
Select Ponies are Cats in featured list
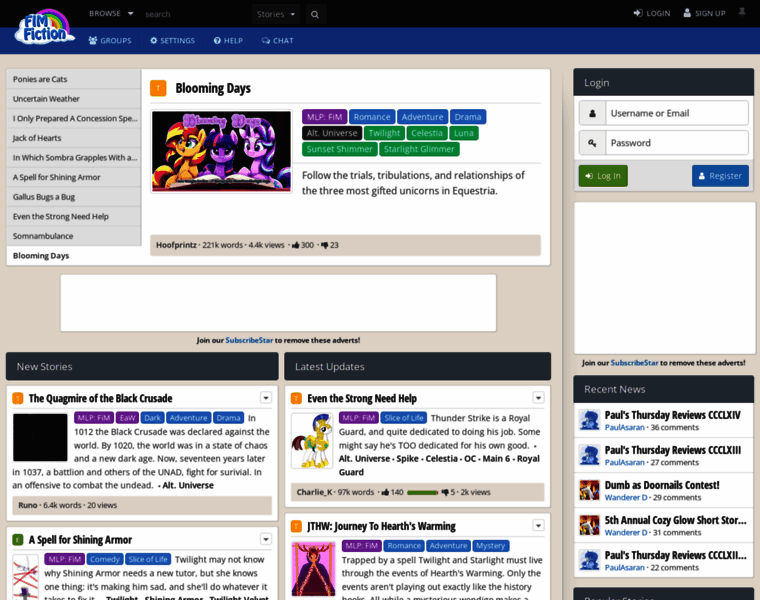coord(74,79)
